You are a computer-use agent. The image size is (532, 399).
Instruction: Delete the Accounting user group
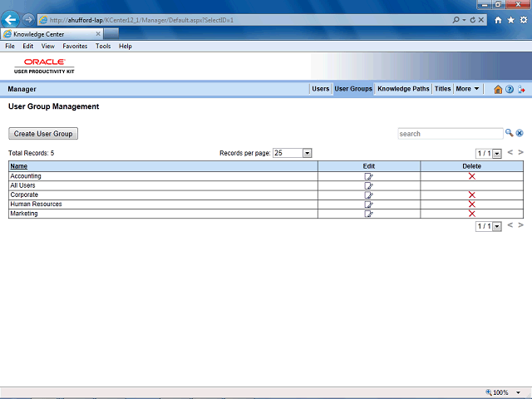[x=471, y=176]
